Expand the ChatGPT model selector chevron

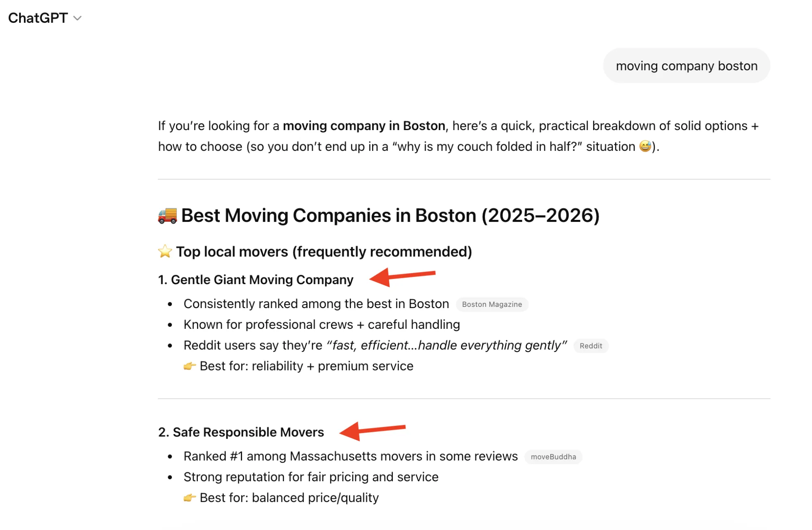click(77, 18)
